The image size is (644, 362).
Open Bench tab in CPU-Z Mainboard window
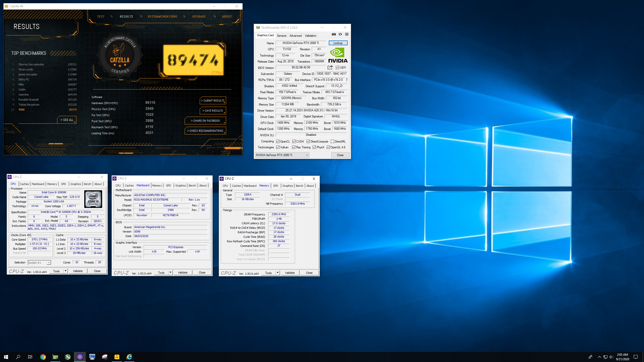click(192, 186)
